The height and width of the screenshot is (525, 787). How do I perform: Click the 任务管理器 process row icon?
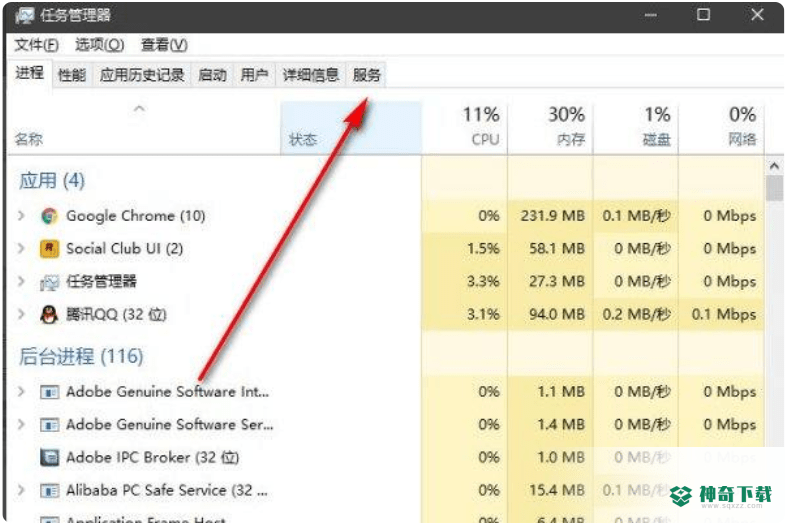pos(49,282)
